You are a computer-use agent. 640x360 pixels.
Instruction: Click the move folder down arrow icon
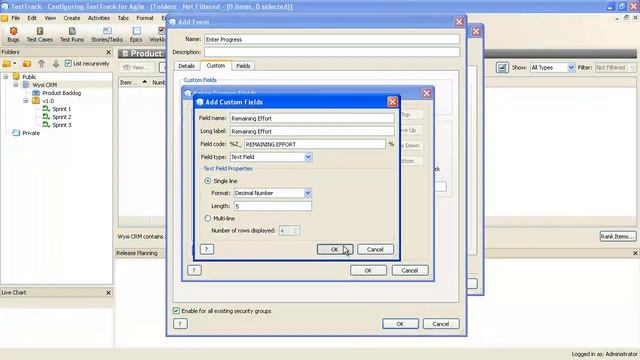point(56,64)
